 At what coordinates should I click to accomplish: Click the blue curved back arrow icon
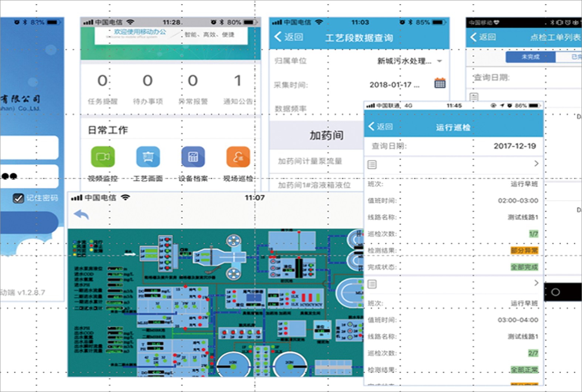(81, 214)
